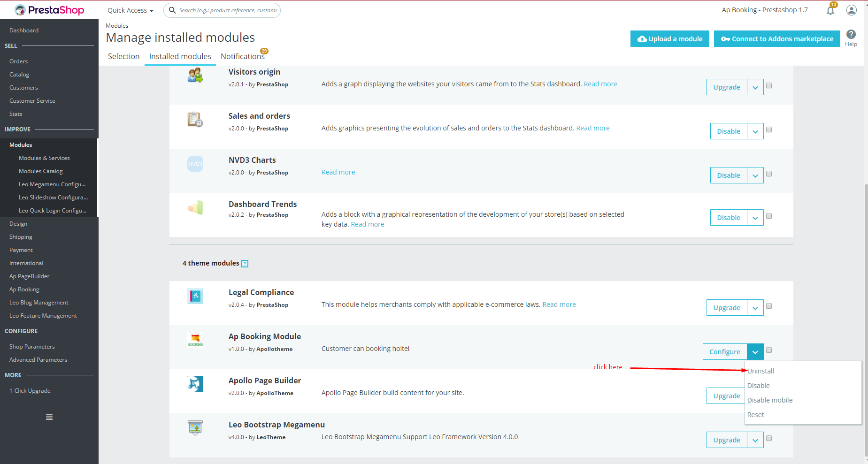Click the page vertical scrollbar
This screenshot has height=464, width=868.
click(866, 319)
